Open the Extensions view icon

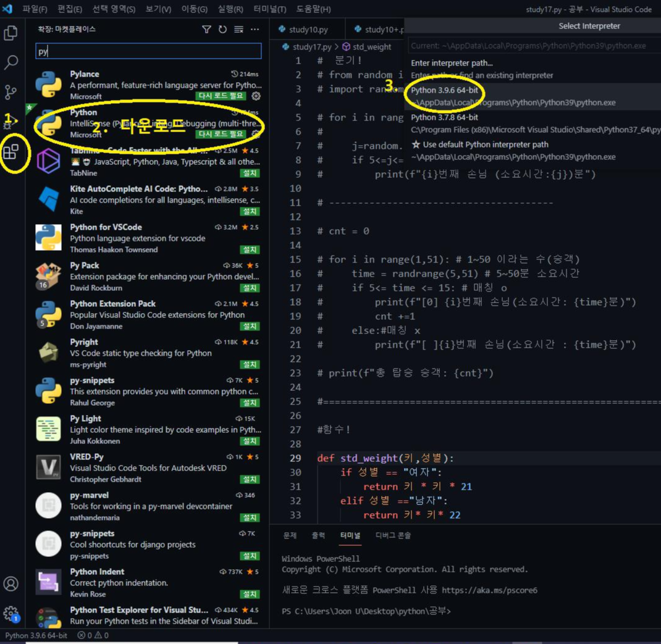pos(11,152)
